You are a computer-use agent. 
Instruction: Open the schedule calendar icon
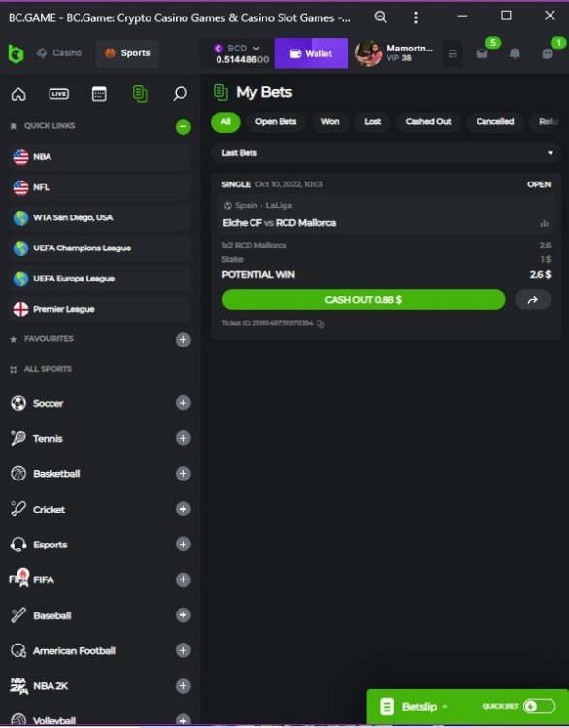[x=99, y=94]
